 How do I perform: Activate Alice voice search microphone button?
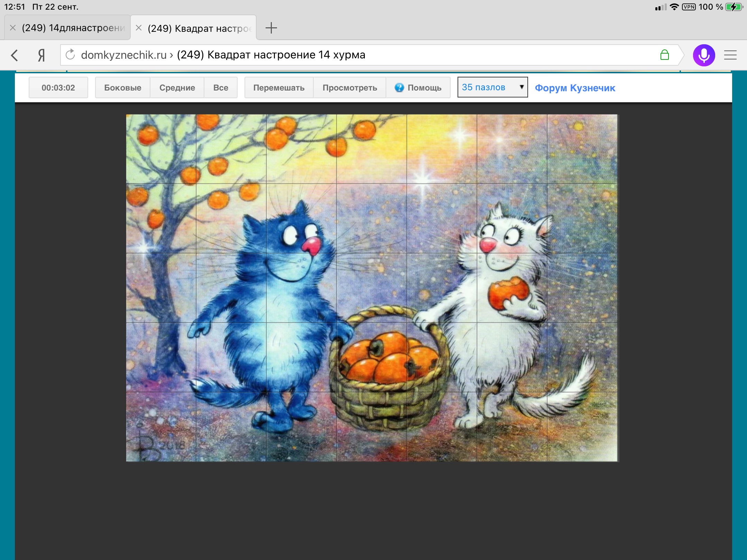coord(704,55)
